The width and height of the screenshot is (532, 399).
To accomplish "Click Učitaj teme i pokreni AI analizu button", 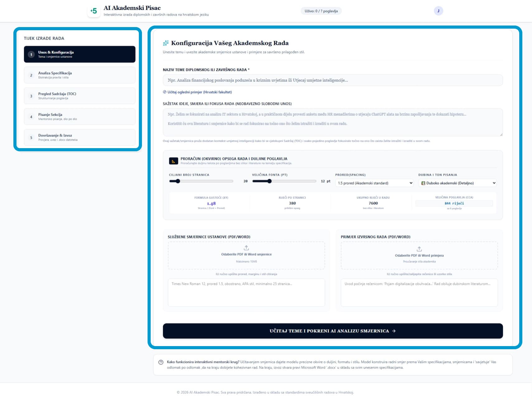I will tap(333, 331).
